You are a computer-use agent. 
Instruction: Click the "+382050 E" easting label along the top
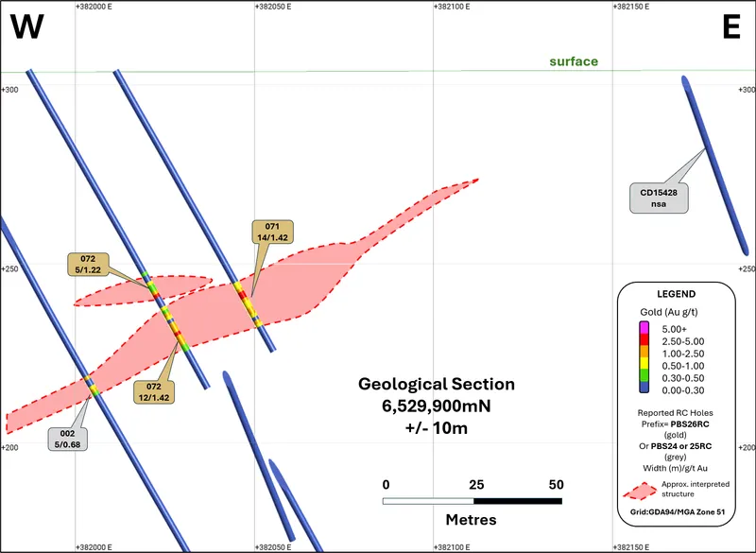pyautogui.click(x=273, y=7)
